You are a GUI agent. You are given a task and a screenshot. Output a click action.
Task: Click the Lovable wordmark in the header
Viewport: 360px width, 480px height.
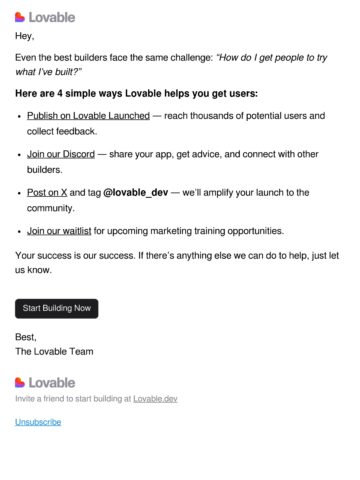pyautogui.click(x=52, y=17)
